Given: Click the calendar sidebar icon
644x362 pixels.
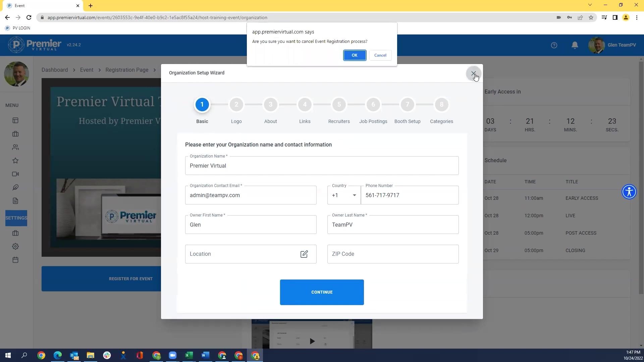Looking at the screenshot, I should (15, 260).
